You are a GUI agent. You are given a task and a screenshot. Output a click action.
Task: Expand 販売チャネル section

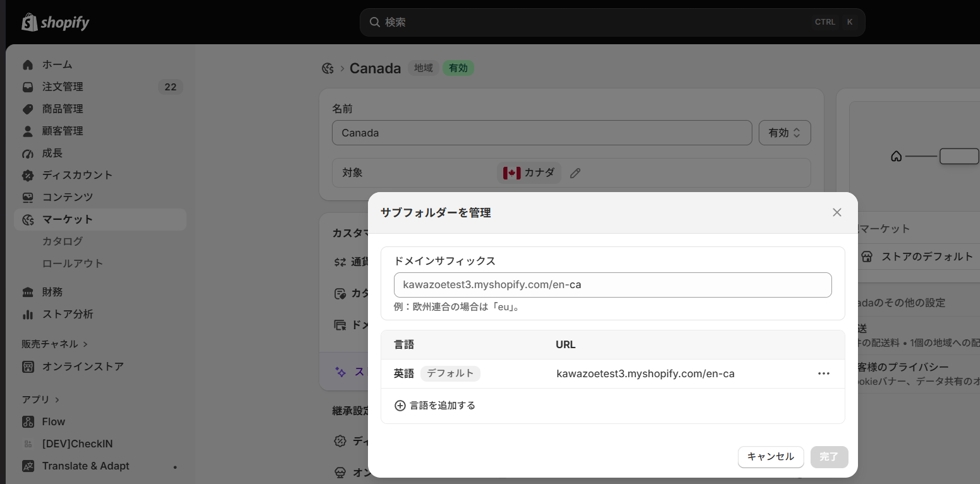(x=55, y=344)
